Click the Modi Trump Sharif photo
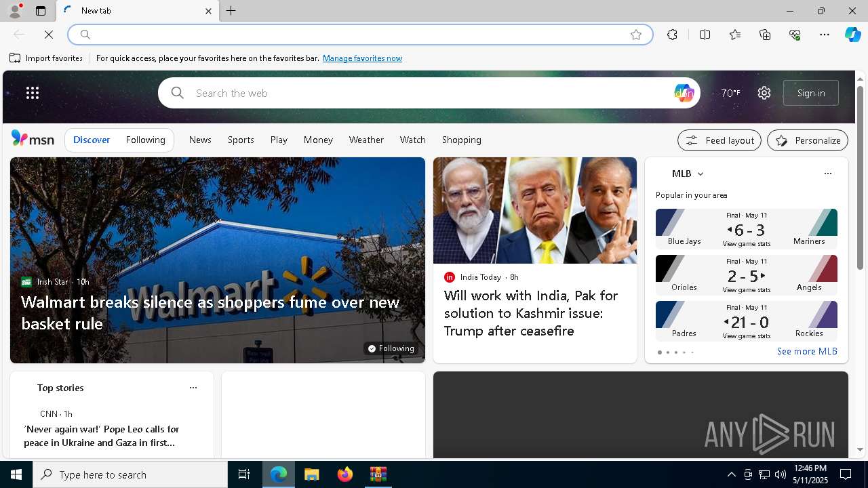 tap(535, 211)
